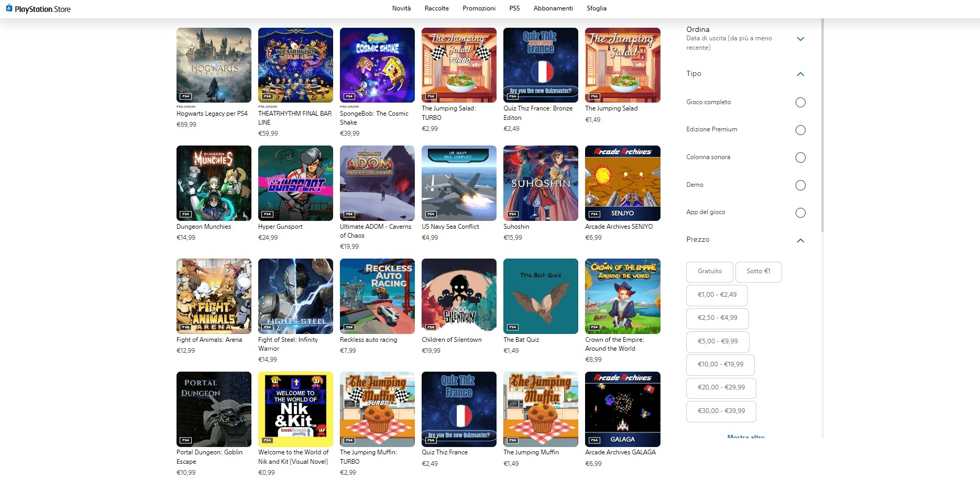Collapse the Tipo filter section

[800, 74]
